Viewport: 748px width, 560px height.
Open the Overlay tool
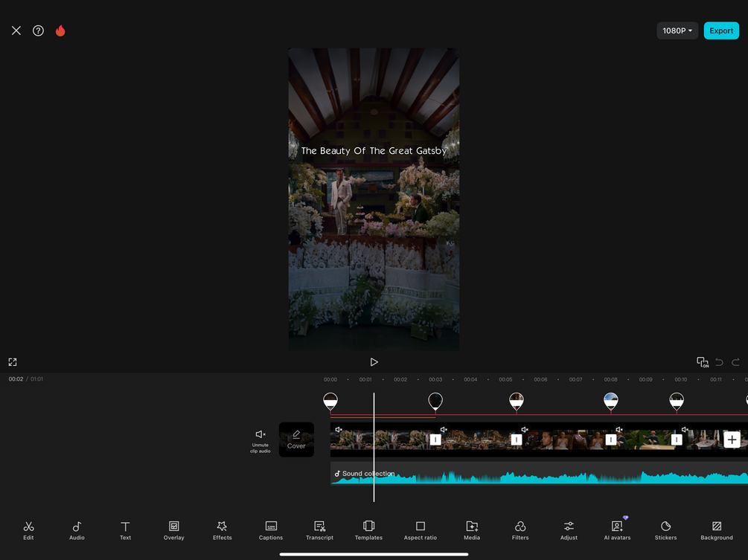(x=173, y=530)
